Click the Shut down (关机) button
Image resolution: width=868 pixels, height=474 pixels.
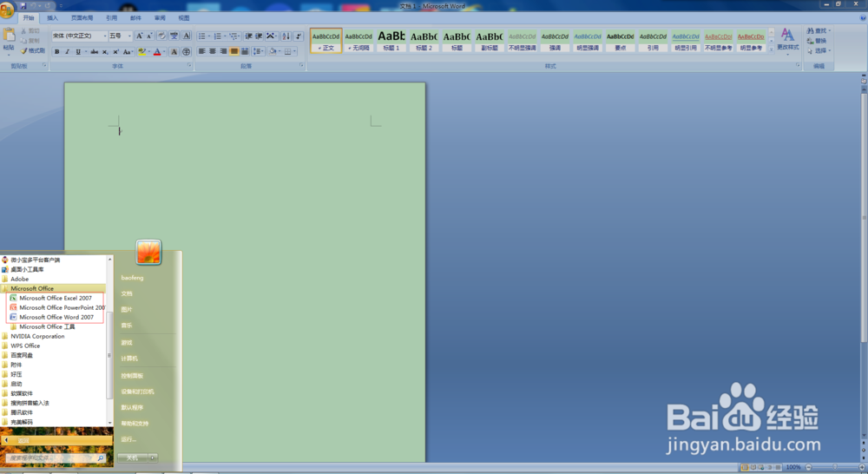tap(132, 458)
